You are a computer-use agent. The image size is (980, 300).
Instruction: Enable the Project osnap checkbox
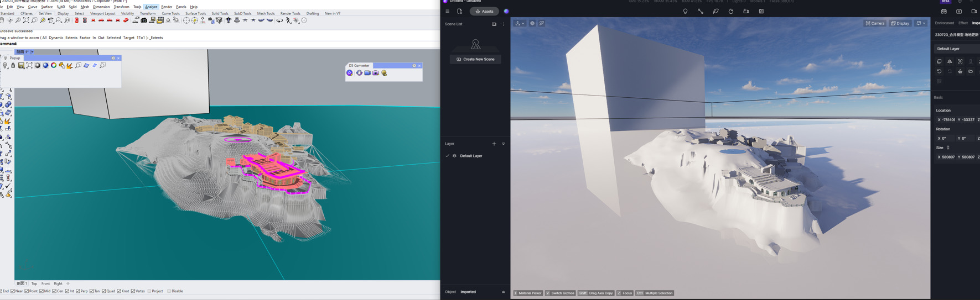pos(149,291)
